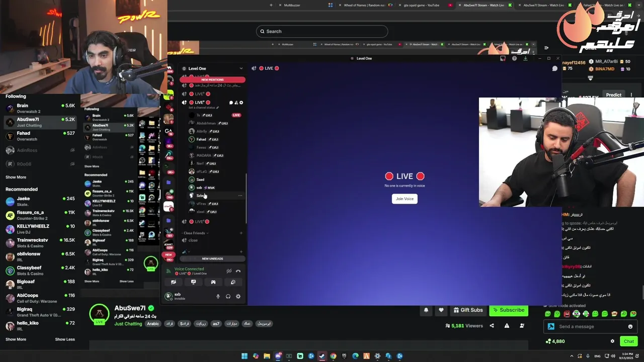Open chat settings gear icon
The width and height of the screenshot is (644, 362).
pyautogui.click(x=612, y=341)
